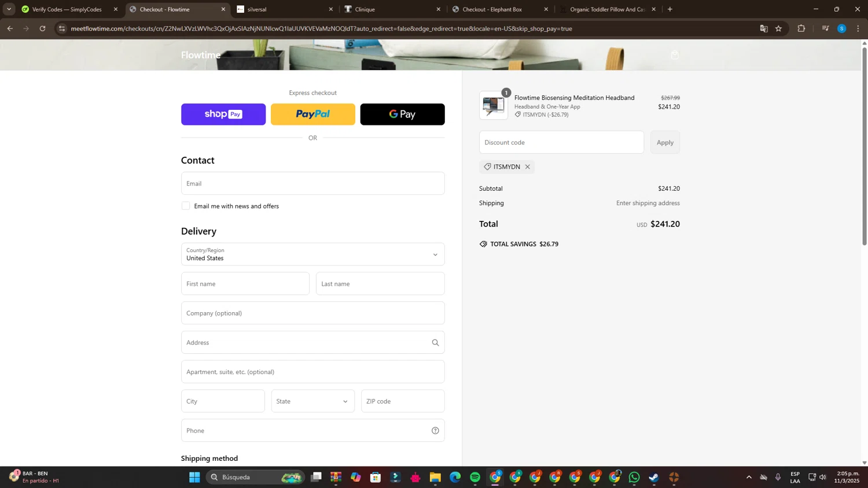The height and width of the screenshot is (488, 868).
Task: Go back to the previous page
Action: [10, 28]
